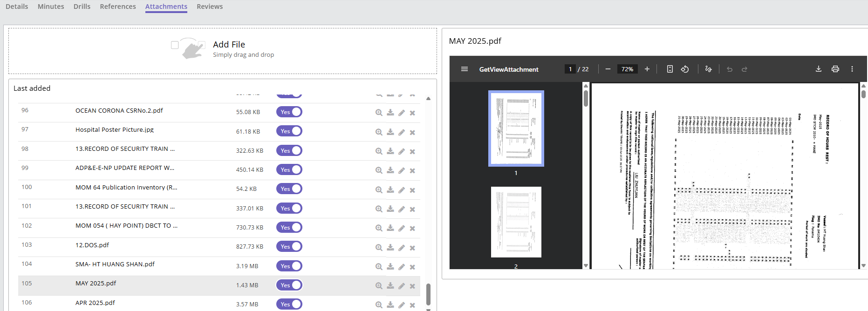Select page 2 thumbnail

(x=516, y=222)
